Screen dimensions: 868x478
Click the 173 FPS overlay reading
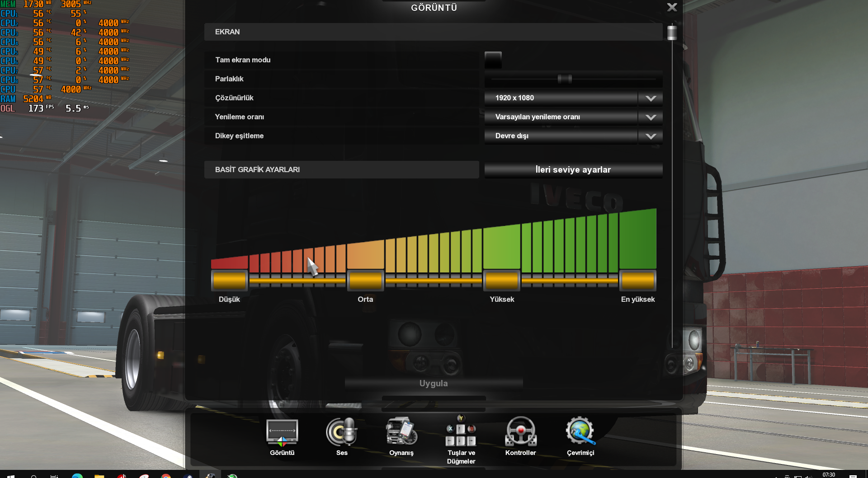[41, 108]
